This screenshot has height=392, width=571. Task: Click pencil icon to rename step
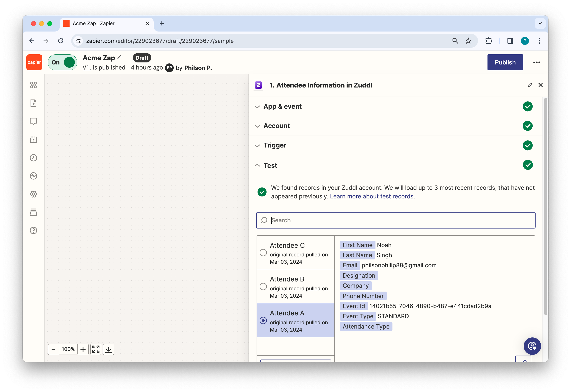[x=530, y=85]
